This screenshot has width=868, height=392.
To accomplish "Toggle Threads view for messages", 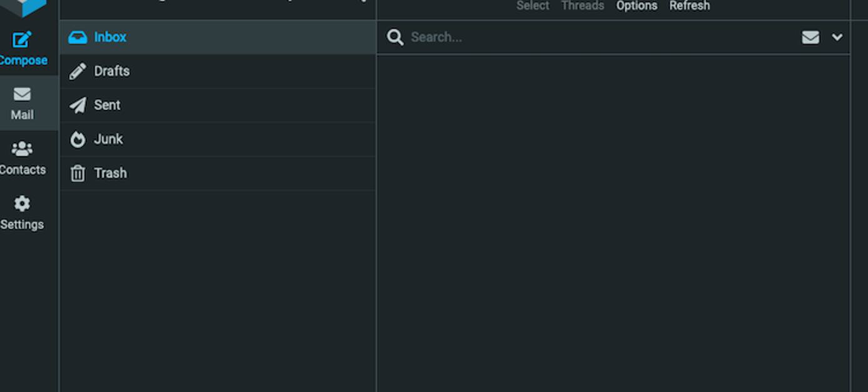I will click(582, 6).
